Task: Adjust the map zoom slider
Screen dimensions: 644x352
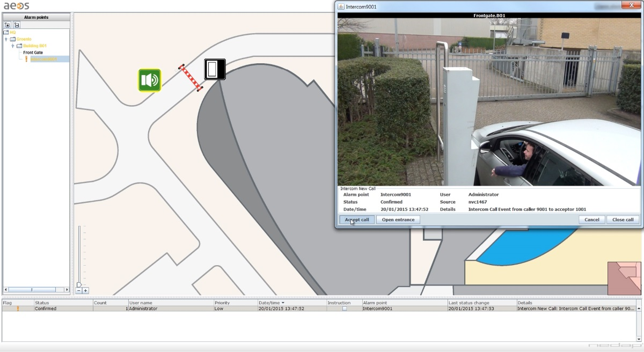Action: 79,284
